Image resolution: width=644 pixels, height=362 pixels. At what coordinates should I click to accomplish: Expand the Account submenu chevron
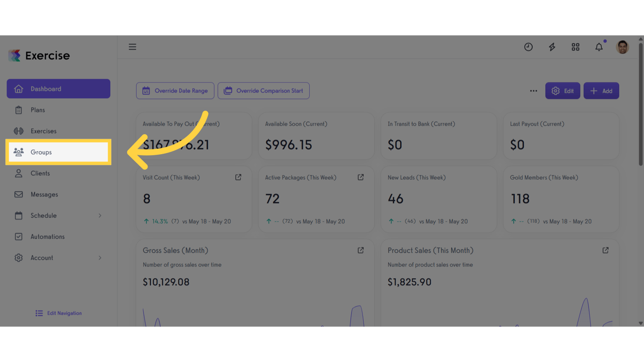100,258
